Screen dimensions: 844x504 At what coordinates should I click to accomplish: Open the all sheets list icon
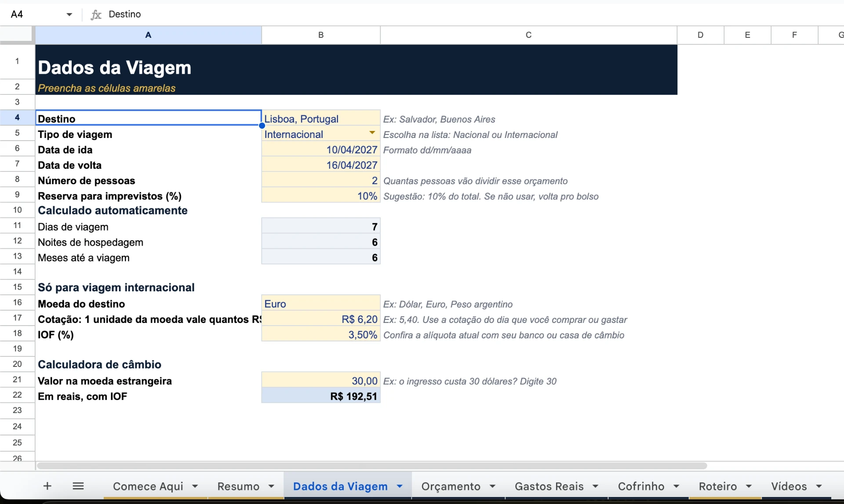coord(78,486)
